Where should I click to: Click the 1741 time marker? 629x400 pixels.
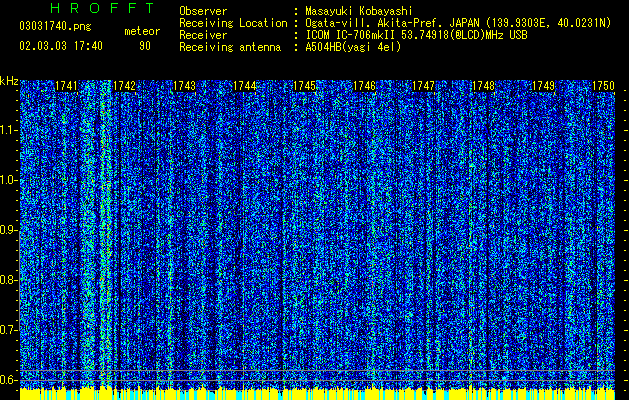point(66,86)
